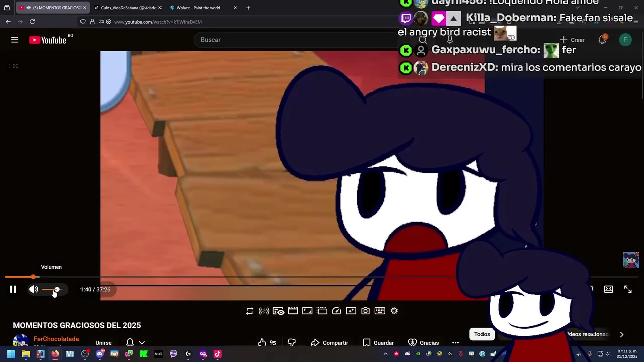Close the Culos_VidaDeSabana tab
This screenshot has height=362, width=644.
point(160,8)
